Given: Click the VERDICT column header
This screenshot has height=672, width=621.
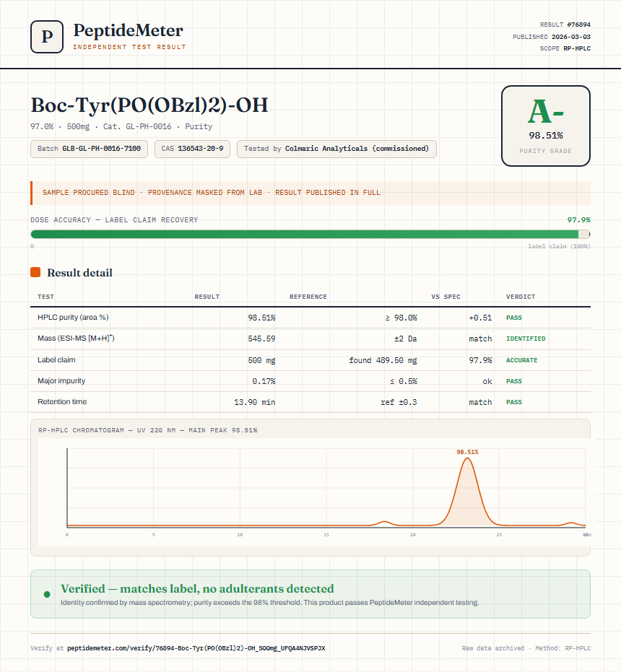Looking at the screenshot, I should pyautogui.click(x=521, y=297).
